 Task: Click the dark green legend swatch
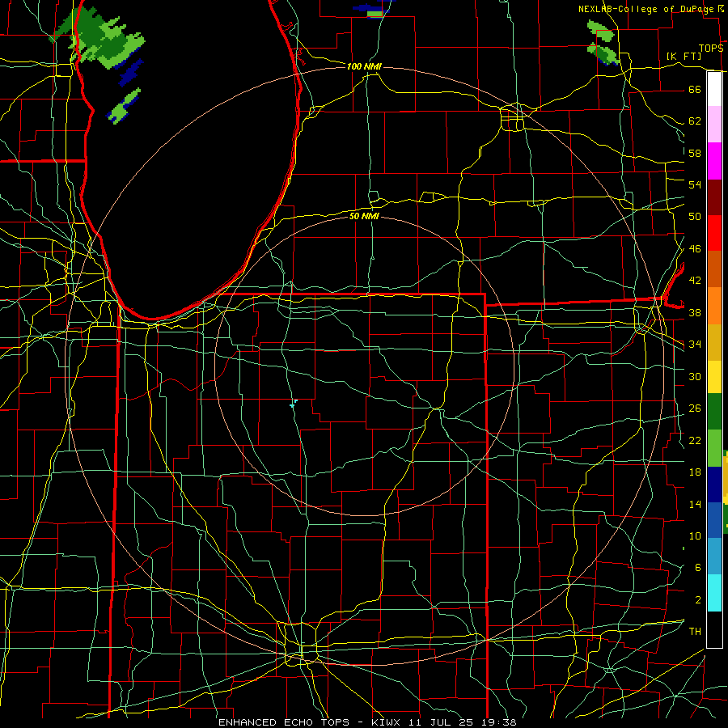point(714,412)
